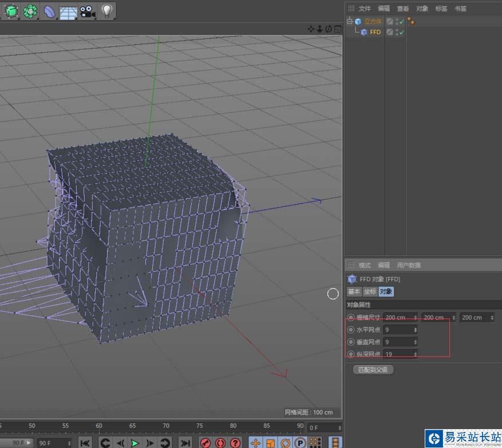Image resolution: width=502 pixels, height=448 pixels.
Task: Jump to the end of the animation
Action: [x=185, y=443]
